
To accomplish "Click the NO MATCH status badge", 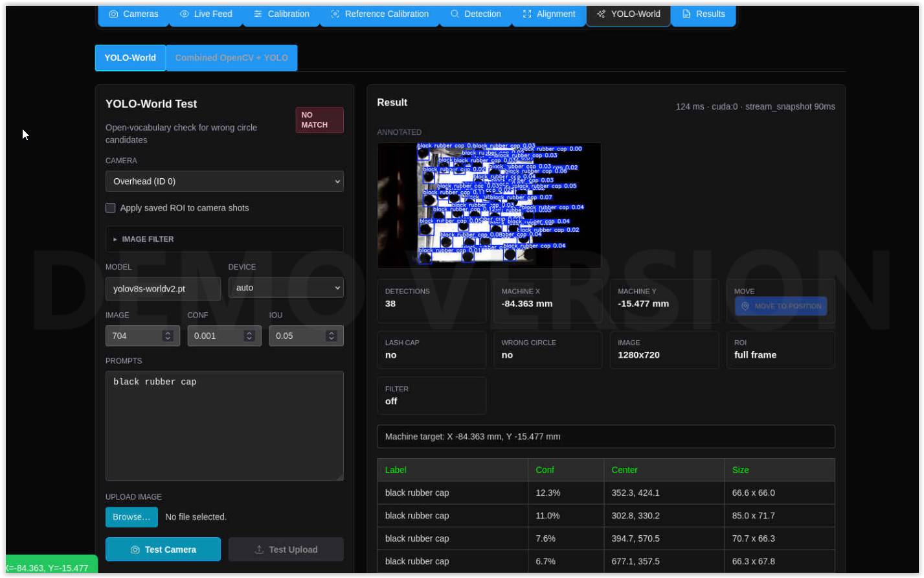I will coord(319,120).
